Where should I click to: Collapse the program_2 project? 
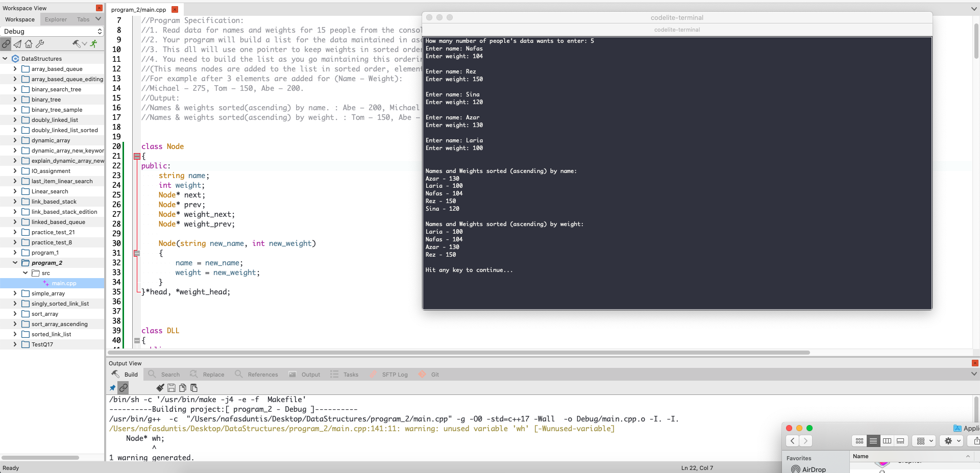(15, 263)
